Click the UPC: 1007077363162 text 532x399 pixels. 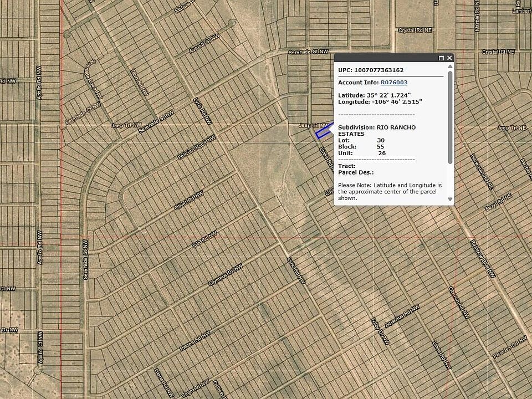coord(371,70)
